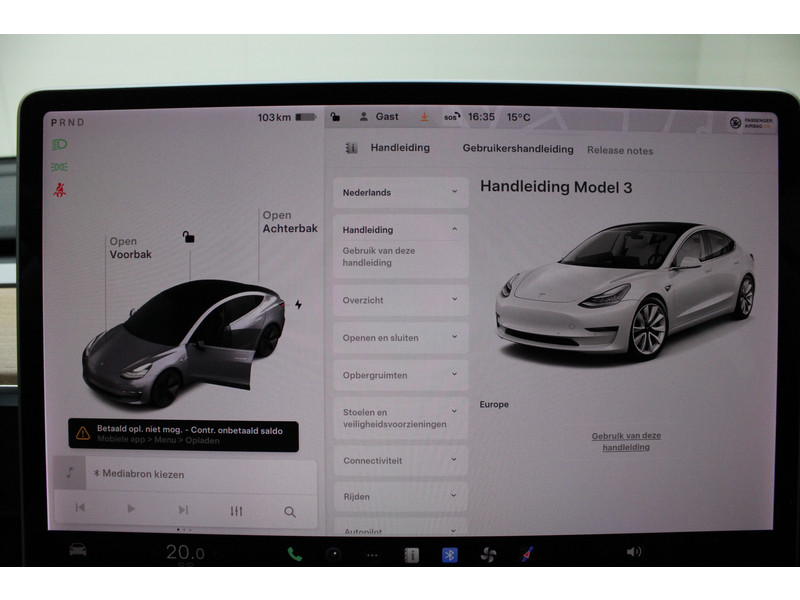800x600 pixels.
Task: Expand the Opbergruimten section
Action: [x=401, y=375]
